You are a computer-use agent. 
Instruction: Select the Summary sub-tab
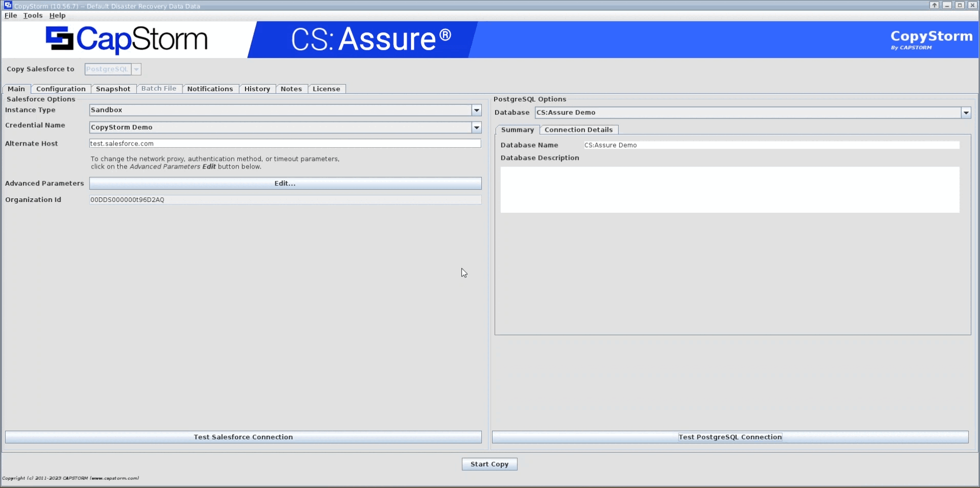coord(518,130)
